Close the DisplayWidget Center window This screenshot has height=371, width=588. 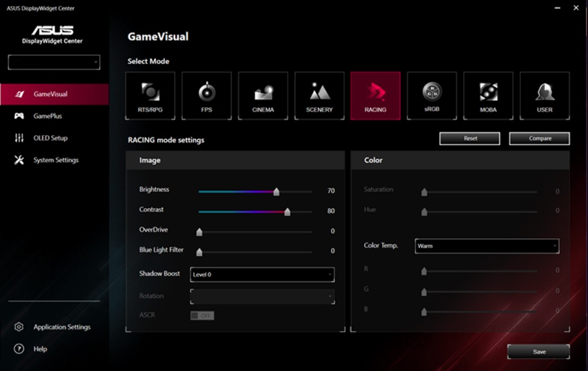(x=576, y=8)
